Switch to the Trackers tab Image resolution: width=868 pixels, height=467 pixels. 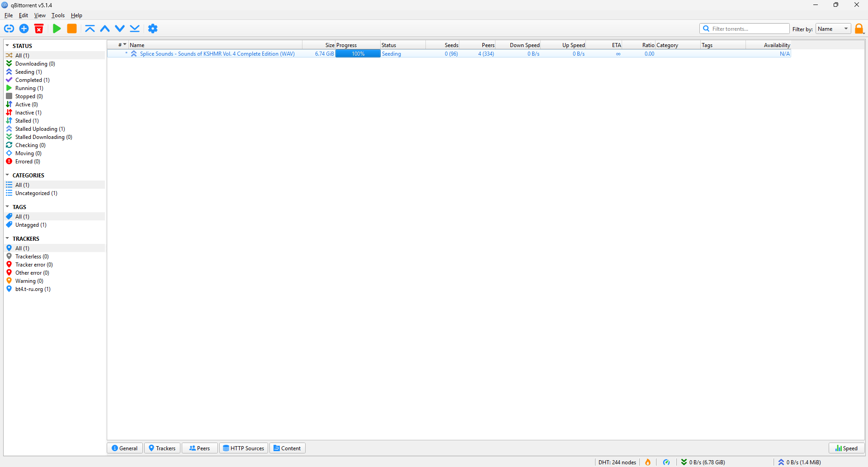[162, 448]
